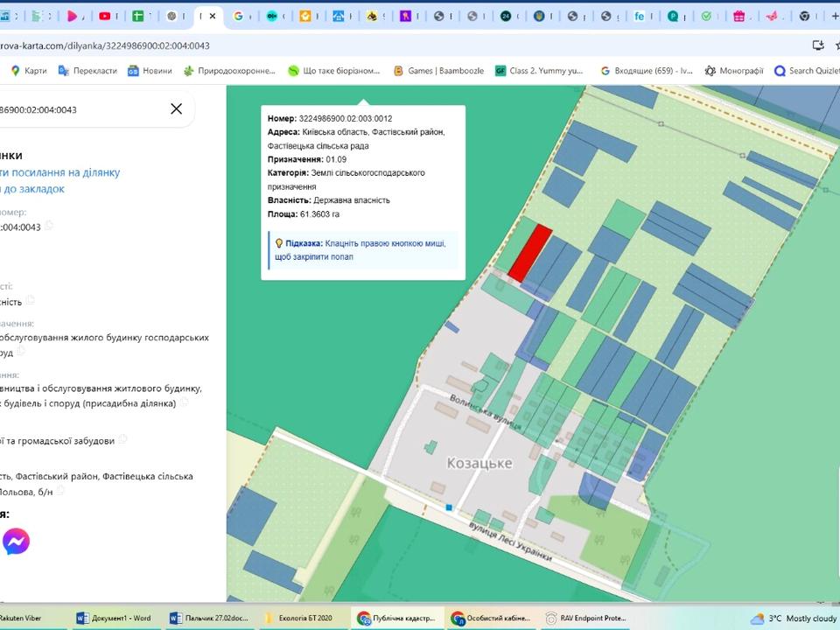Open a new browser tab

click(832, 16)
